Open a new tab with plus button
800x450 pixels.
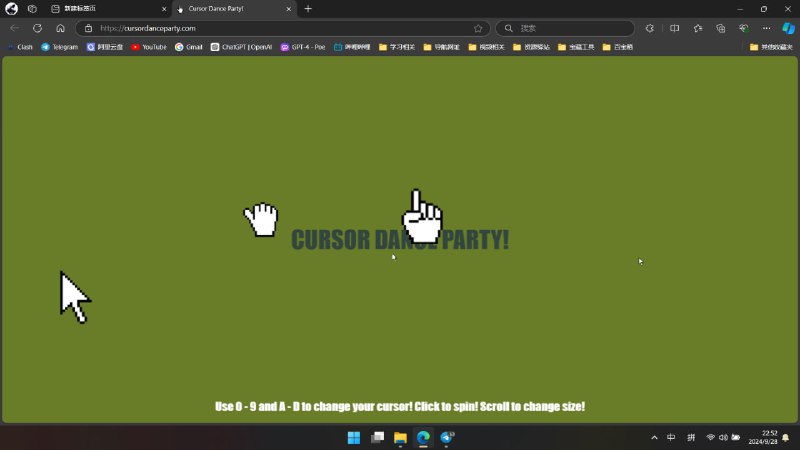pos(308,9)
